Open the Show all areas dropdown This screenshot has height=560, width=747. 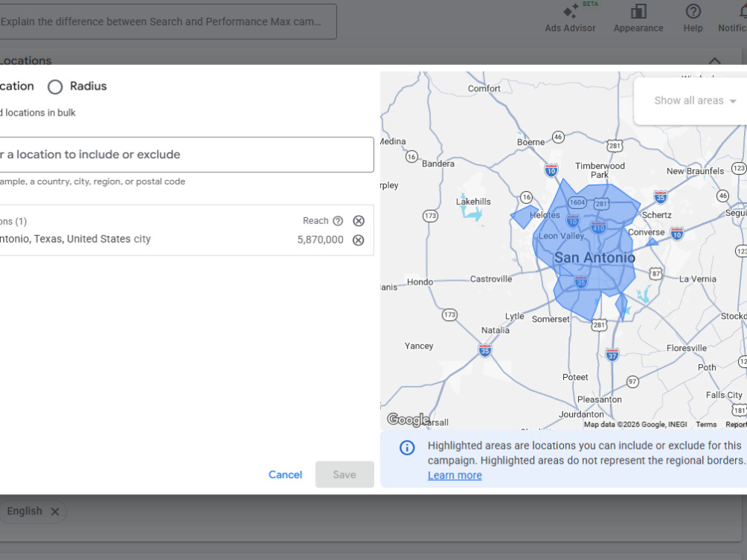click(x=695, y=101)
